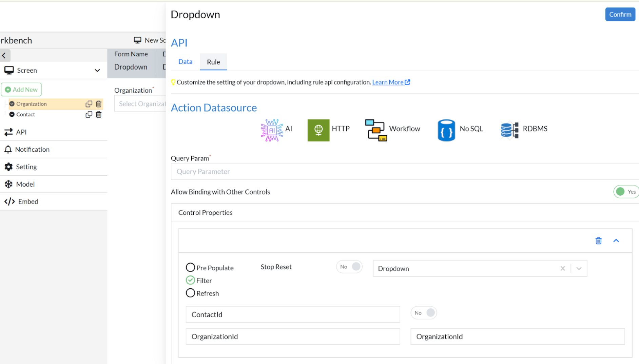Pick the Workflow datasource icon

pos(375,130)
